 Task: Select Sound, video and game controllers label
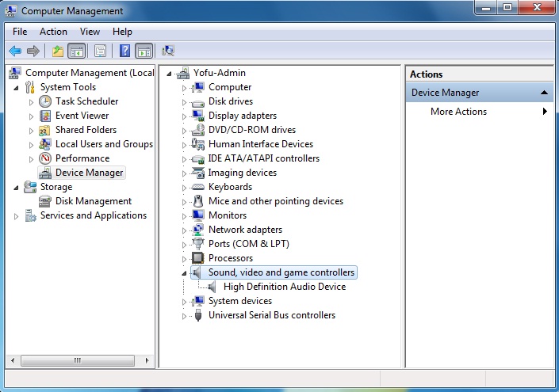(281, 272)
